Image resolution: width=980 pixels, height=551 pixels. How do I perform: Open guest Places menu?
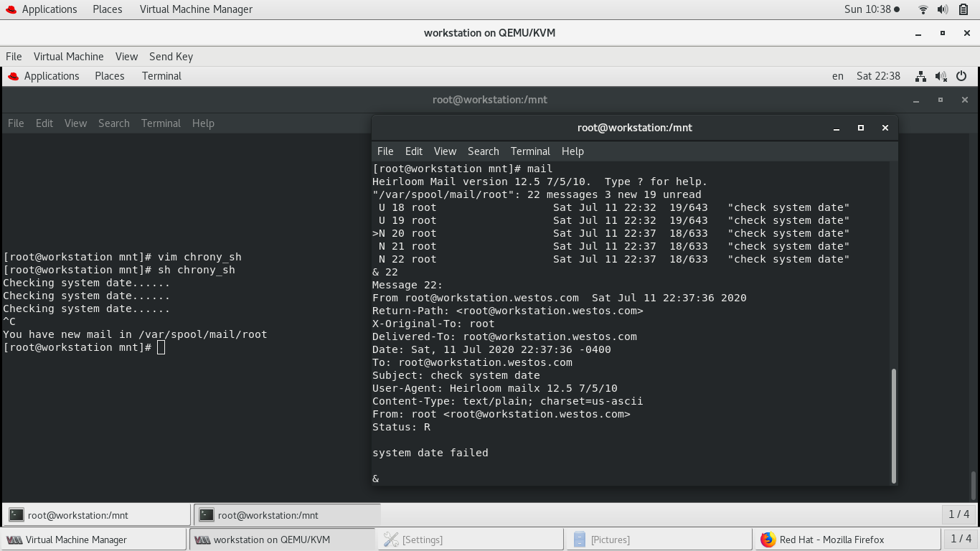pyautogui.click(x=110, y=76)
